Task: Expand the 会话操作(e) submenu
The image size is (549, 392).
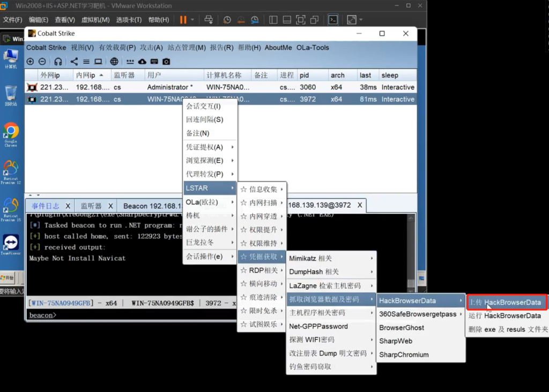Action: coord(210,257)
